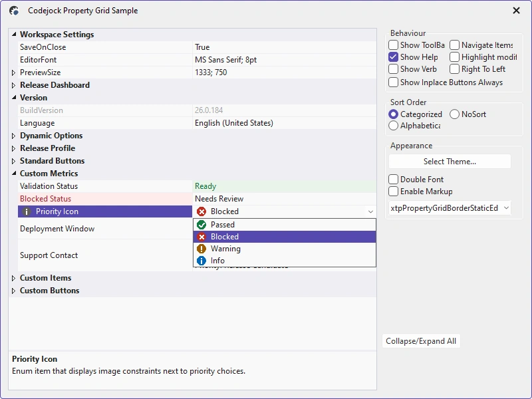This screenshot has width=532, height=399.
Task: Expand the Release Dashboard category
Action: tap(13, 85)
